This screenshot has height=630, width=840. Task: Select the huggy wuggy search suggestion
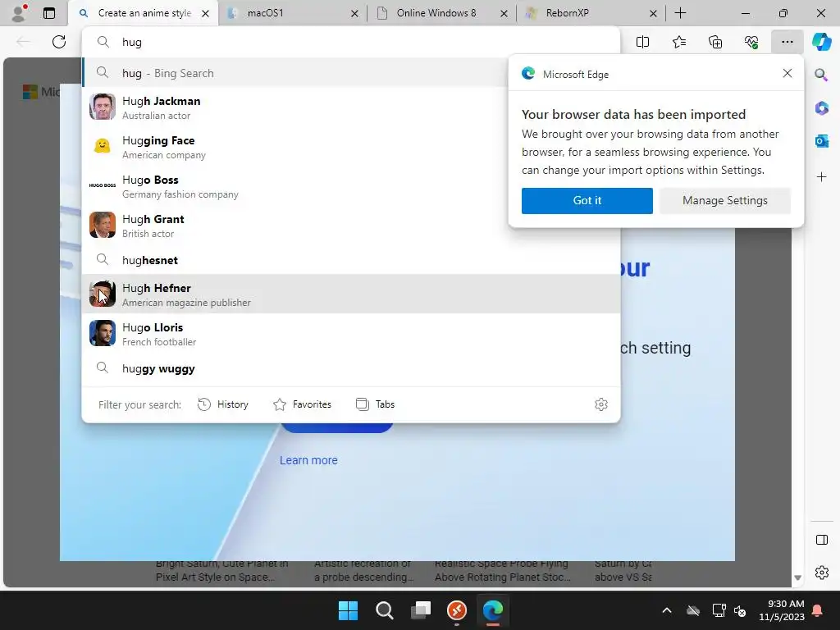coord(351,368)
